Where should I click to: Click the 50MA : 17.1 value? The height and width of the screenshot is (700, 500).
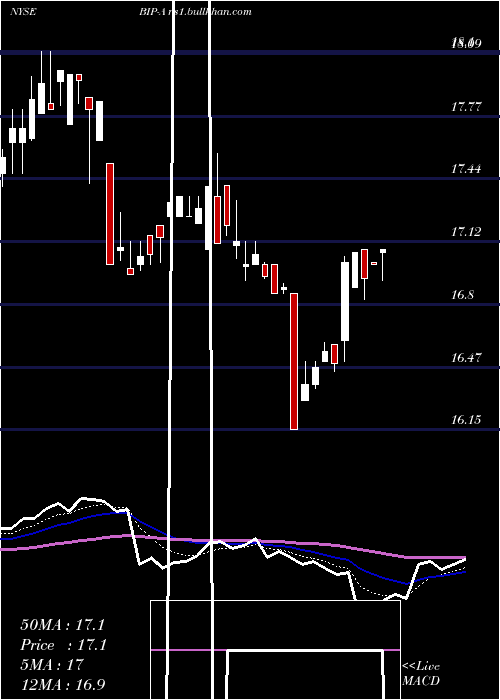62,625
